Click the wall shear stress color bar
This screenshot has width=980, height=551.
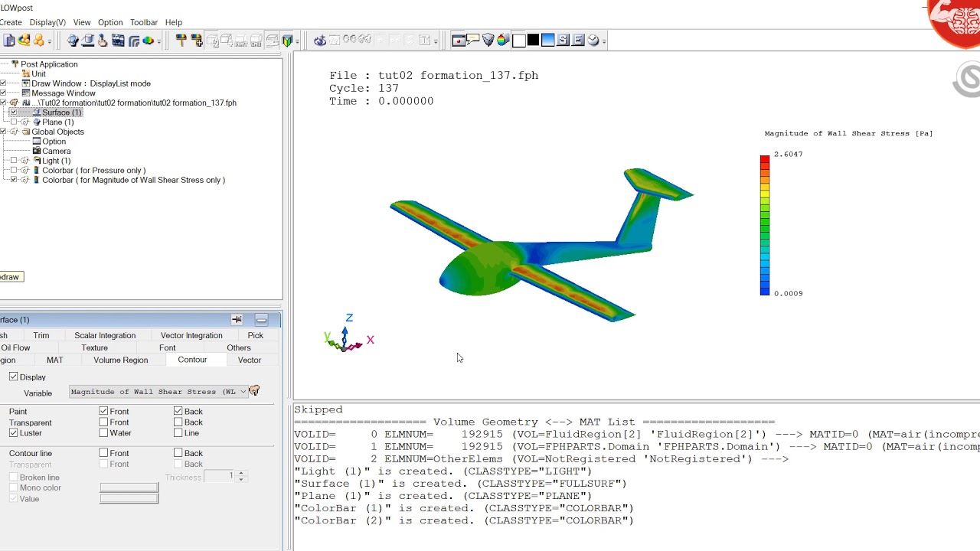coord(764,225)
